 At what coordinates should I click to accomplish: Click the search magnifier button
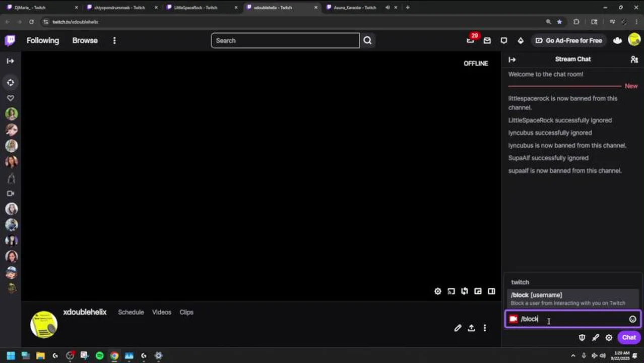coord(367,40)
